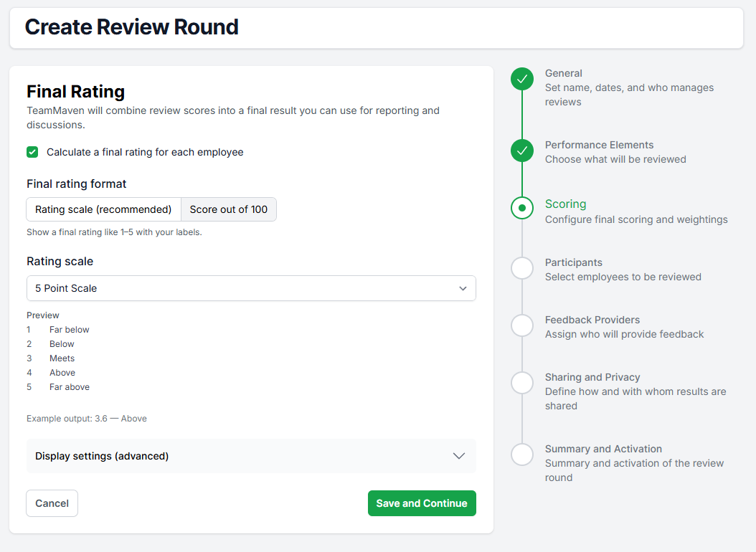This screenshot has height=552, width=756.
Task: Cancel the review round creation
Action: click(52, 503)
